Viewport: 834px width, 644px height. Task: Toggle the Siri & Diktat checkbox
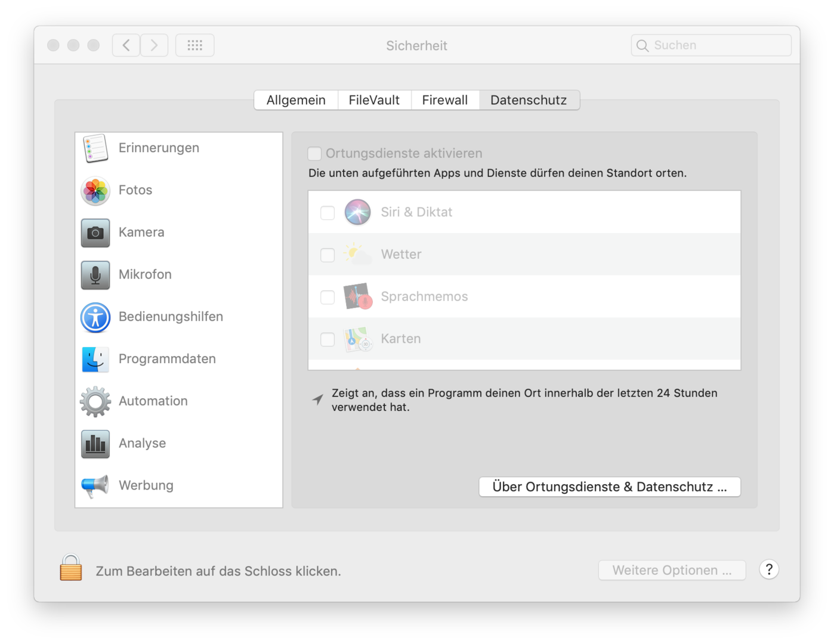(328, 213)
